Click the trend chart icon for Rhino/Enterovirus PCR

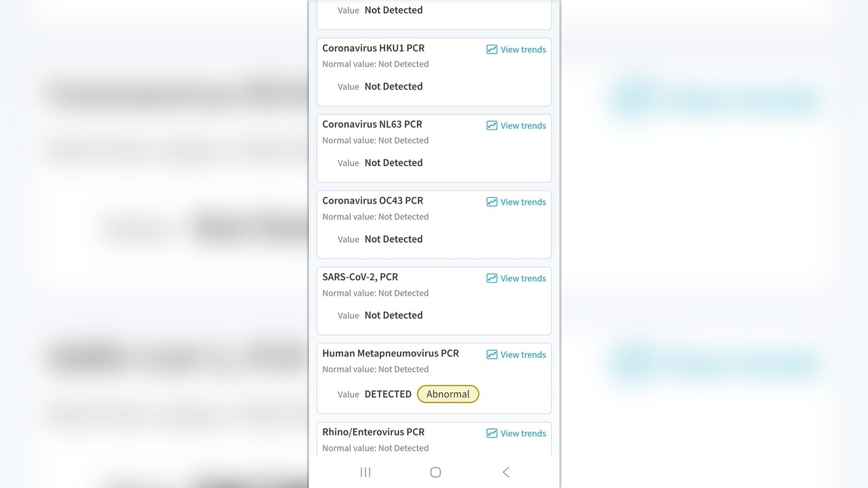(492, 433)
